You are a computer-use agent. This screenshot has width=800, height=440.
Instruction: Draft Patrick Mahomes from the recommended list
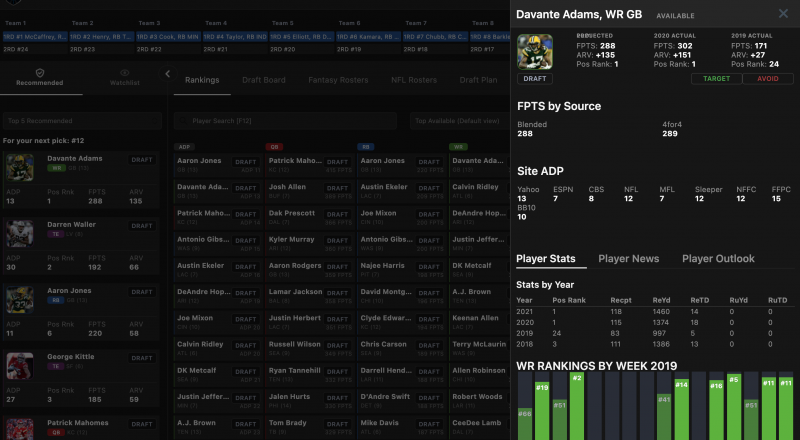(x=142, y=424)
